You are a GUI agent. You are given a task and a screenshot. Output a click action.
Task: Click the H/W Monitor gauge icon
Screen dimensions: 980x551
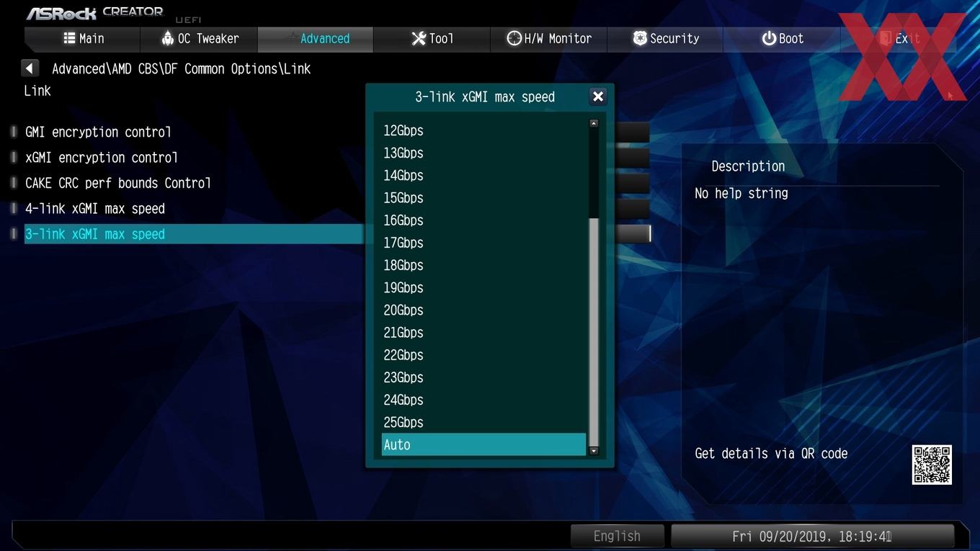(514, 38)
